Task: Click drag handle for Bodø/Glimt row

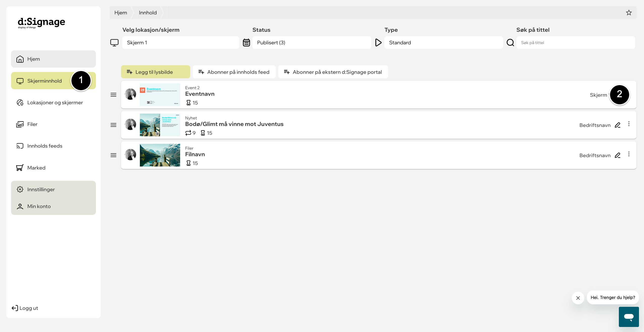Action: [113, 125]
